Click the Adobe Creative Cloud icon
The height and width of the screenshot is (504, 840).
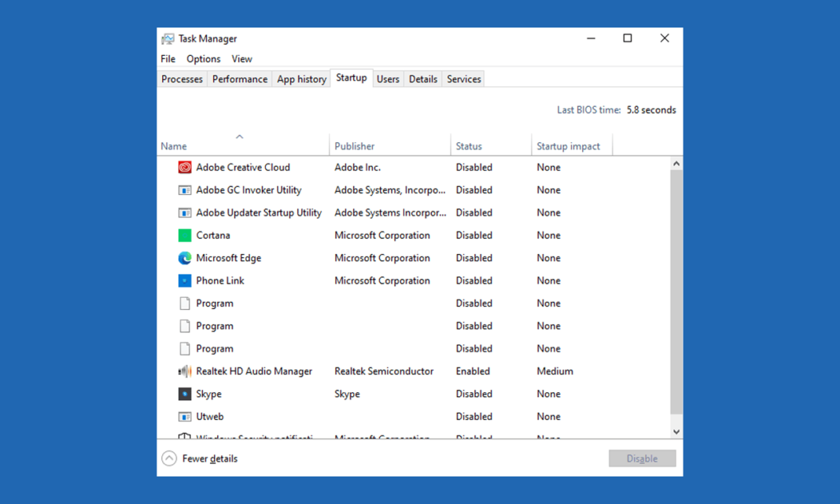point(184,167)
